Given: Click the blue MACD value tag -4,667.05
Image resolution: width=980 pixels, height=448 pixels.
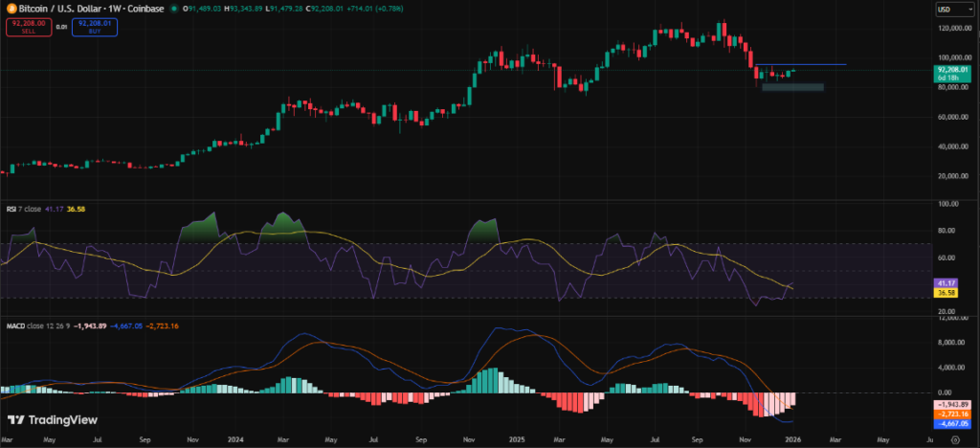Looking at the screenshot, I should coord(950,422).
